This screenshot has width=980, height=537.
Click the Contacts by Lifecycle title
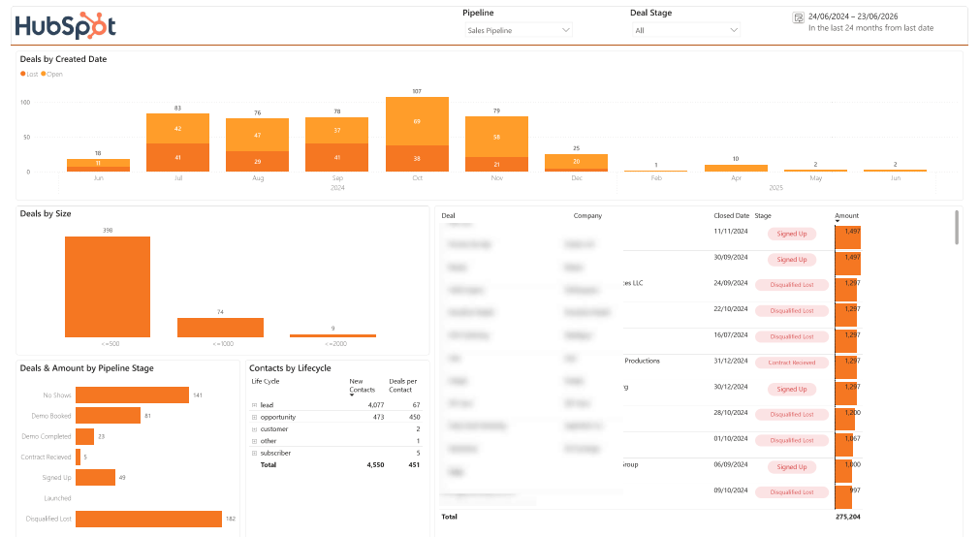pyautogui.click(x=290, y=368)
